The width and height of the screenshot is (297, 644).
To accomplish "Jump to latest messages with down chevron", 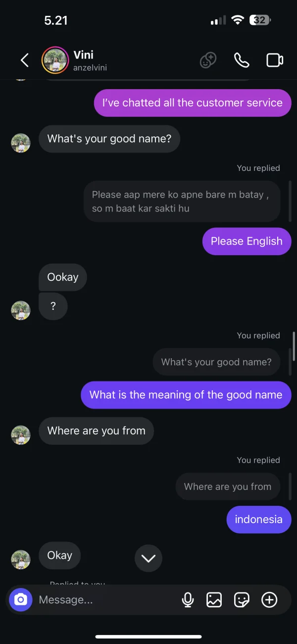I will (148, 558).
